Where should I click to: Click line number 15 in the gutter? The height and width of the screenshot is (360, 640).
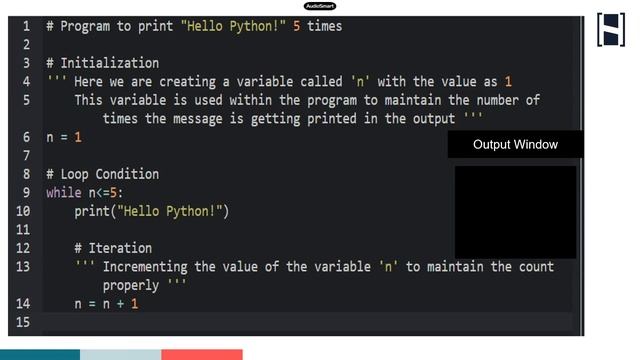click(23, 322)
